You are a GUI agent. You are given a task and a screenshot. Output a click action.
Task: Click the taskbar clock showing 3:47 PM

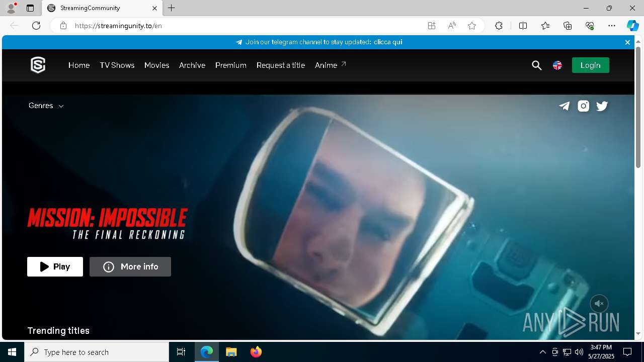601,352
